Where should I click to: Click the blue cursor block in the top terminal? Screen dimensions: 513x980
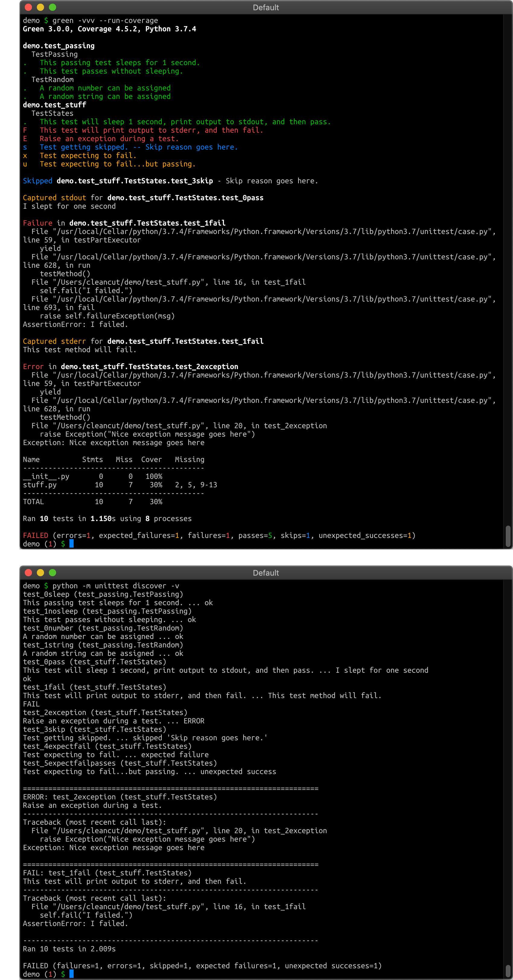point(71,544)
